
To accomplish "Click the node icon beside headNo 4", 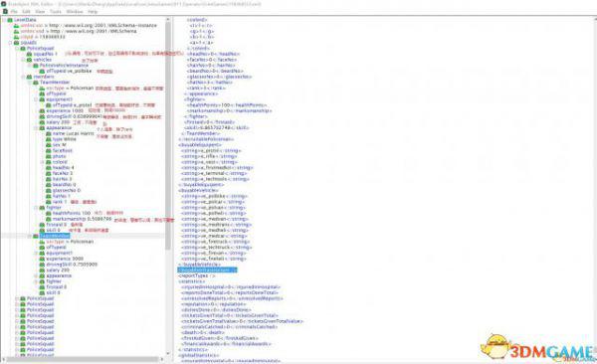I will click(x=49, y=167).
